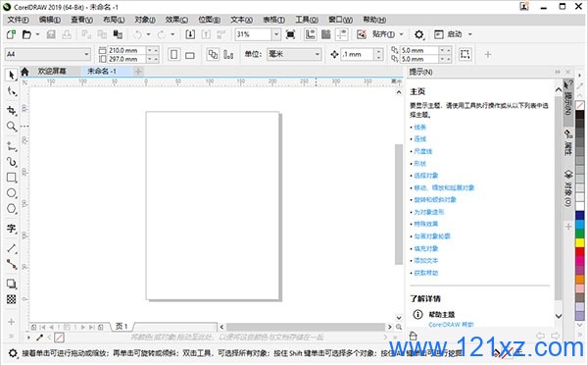Select the Zoom magnifier tool
Viewport: 588px width, 366px height.
11,127
